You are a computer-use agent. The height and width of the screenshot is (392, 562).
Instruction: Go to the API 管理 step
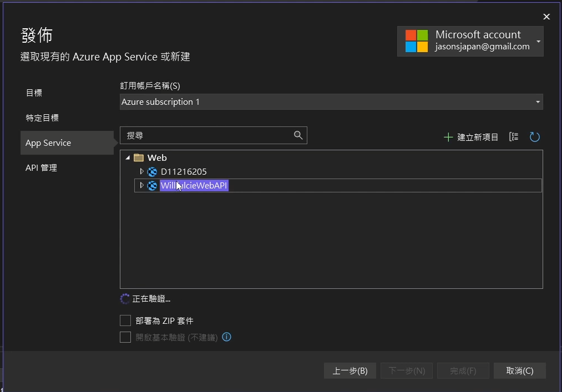(x=41, y=167)
